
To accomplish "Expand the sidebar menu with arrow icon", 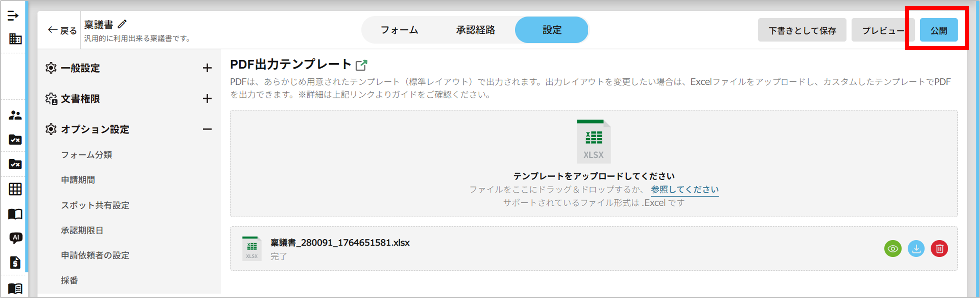I will tap(13, 16).
